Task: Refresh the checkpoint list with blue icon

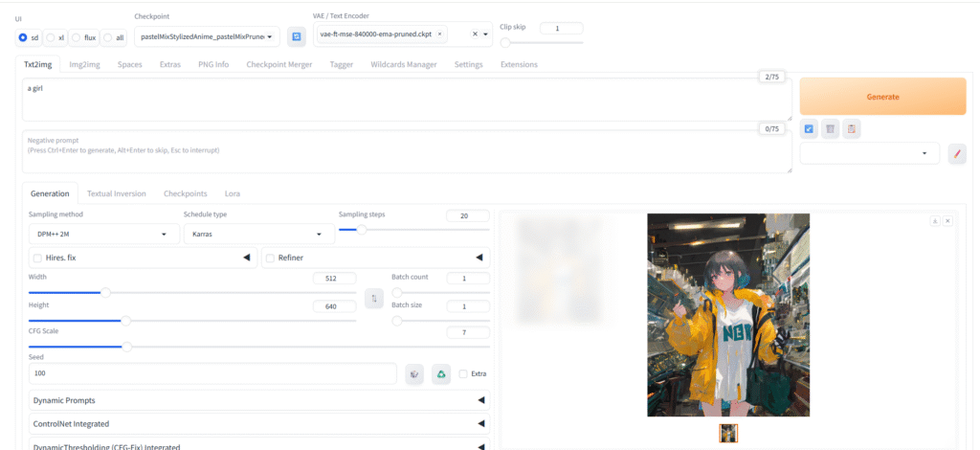Action: (297, 37)
